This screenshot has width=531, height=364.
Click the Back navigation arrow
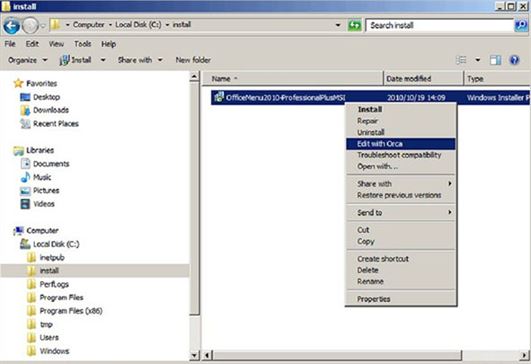click(x=12, y=26)
